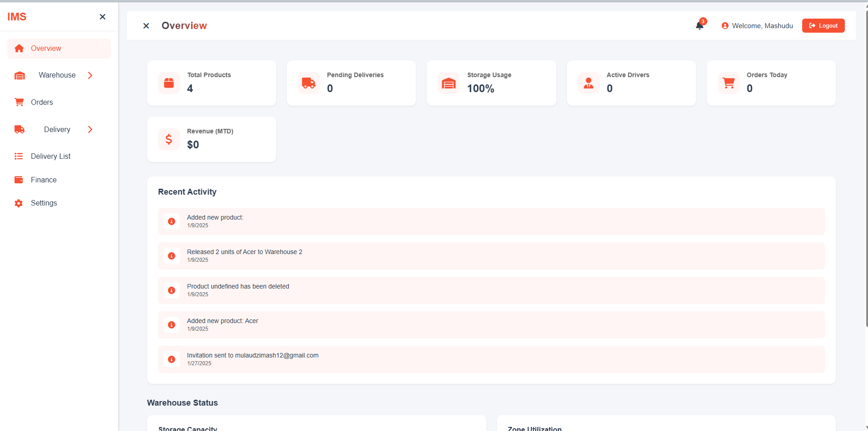Close the sidebar with the X next to IMS
Screen dimensions: 868x431
tap(103, 17)
